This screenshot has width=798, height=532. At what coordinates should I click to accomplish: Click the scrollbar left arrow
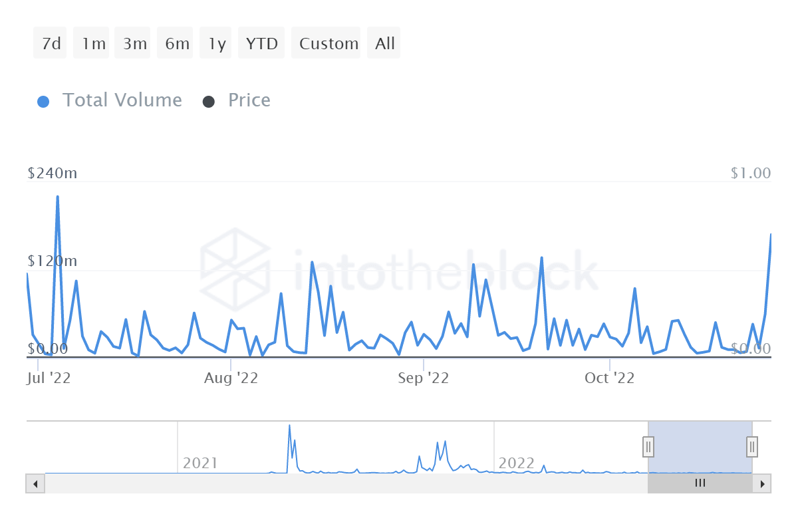pyautogui.click(x=35, y=483)
